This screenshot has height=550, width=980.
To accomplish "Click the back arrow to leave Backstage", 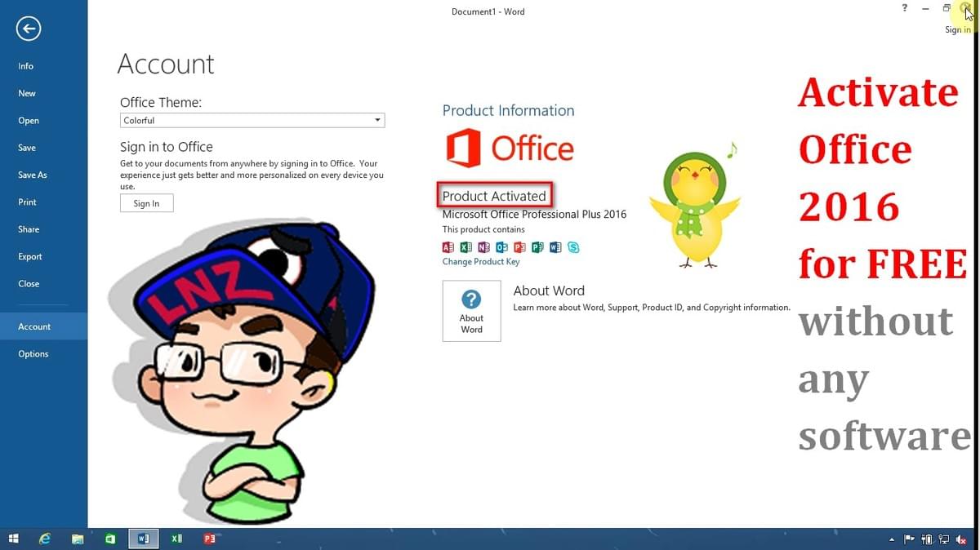I will (x=29, y=29).
